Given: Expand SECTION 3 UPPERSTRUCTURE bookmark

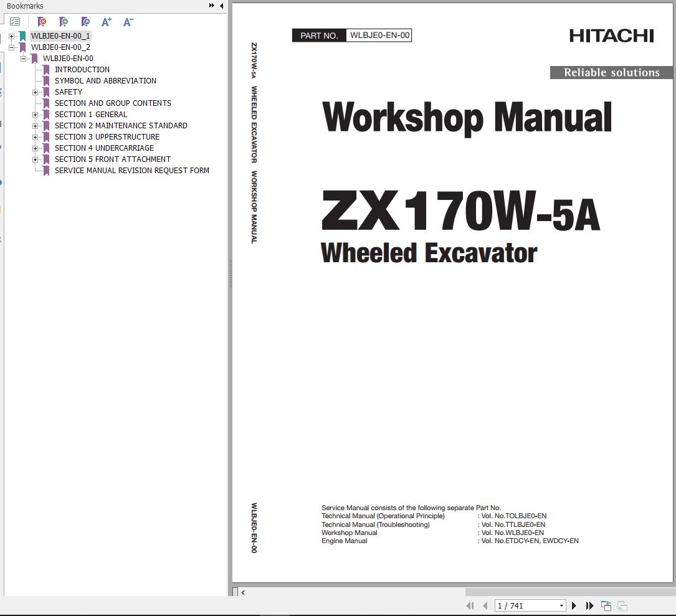Looking at the screenshot, I should pyautogui.click(x=36, y=137).
